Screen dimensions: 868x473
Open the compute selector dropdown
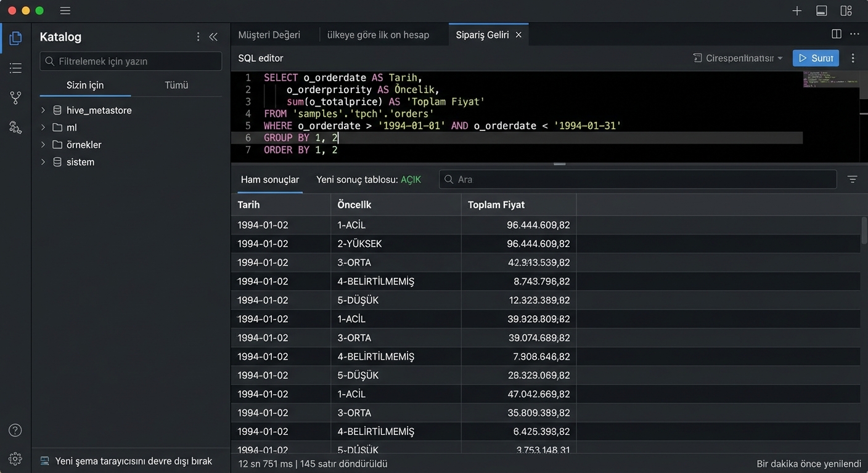[738, 58]
